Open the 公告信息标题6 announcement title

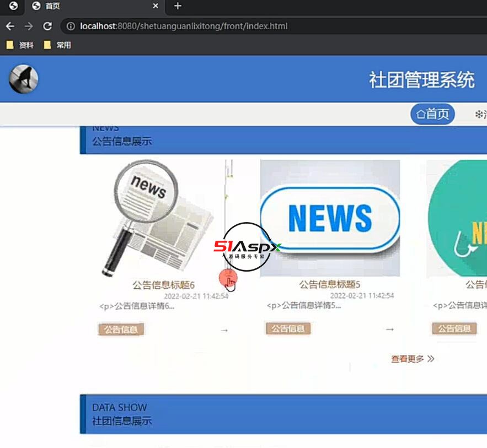point(163,285)
